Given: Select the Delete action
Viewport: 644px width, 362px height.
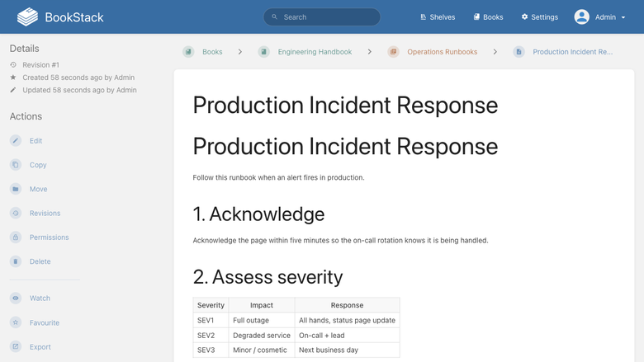Looking at the screenshot, I should pos(40,261).
